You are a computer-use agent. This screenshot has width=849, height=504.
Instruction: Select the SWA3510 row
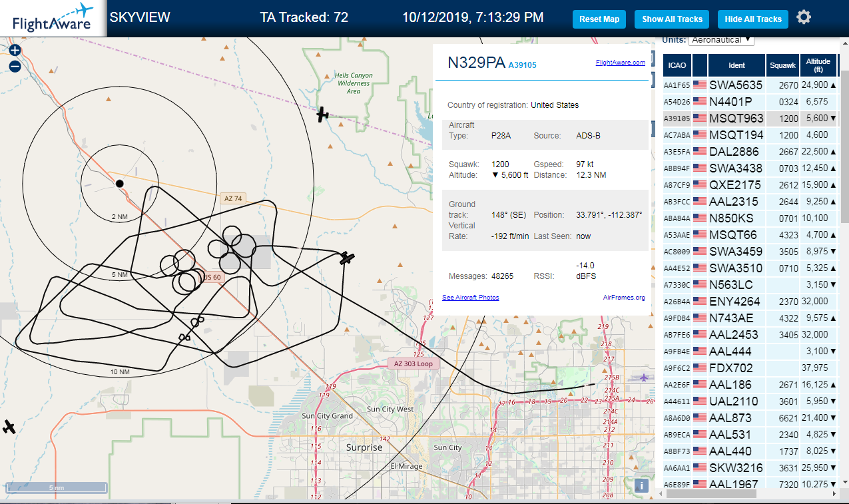click(750, 268)
